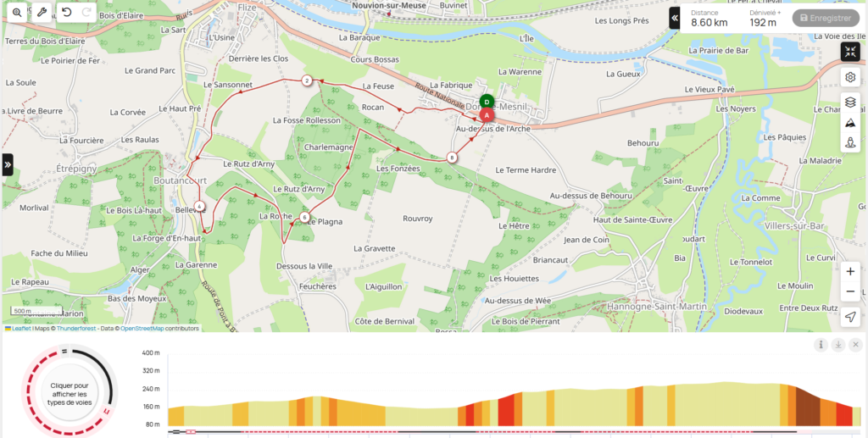Click Enregistrer to save route
The width and height of the screenshot is (868, 438).
(826, 19)
